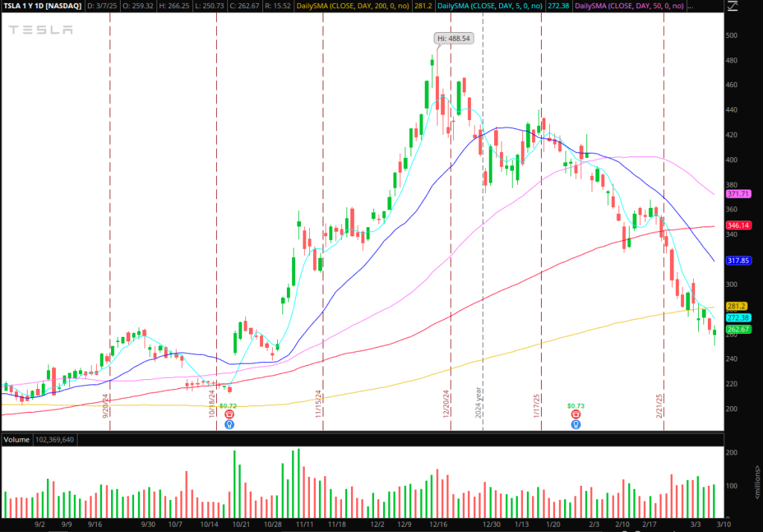The height and width of the screenshot is (532, 763).
Task: Open the chart studies curve icon at top right
Action: (x=732, y=6)
